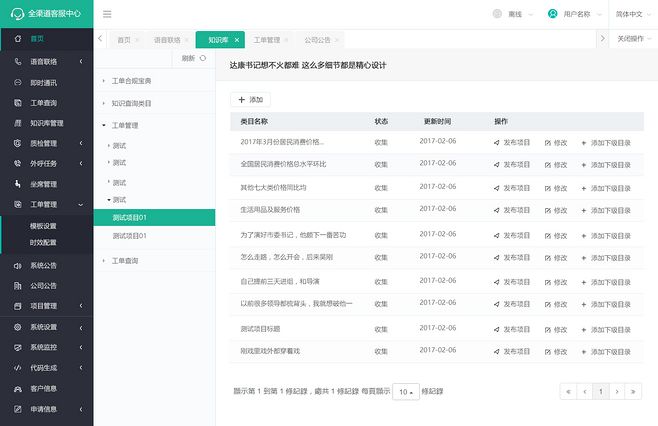Click the 更新时间 column header

437,121
